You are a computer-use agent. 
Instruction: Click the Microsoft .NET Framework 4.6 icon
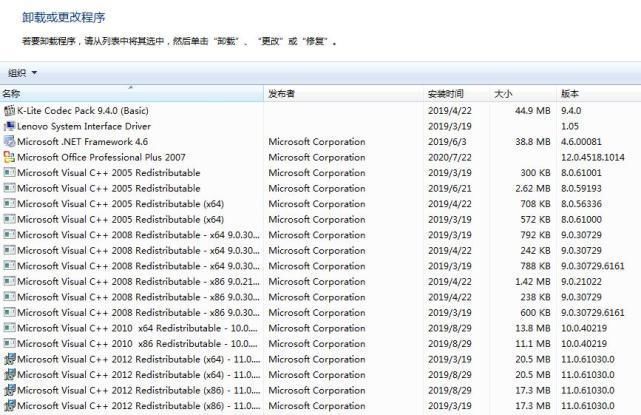tap(9, 142)
